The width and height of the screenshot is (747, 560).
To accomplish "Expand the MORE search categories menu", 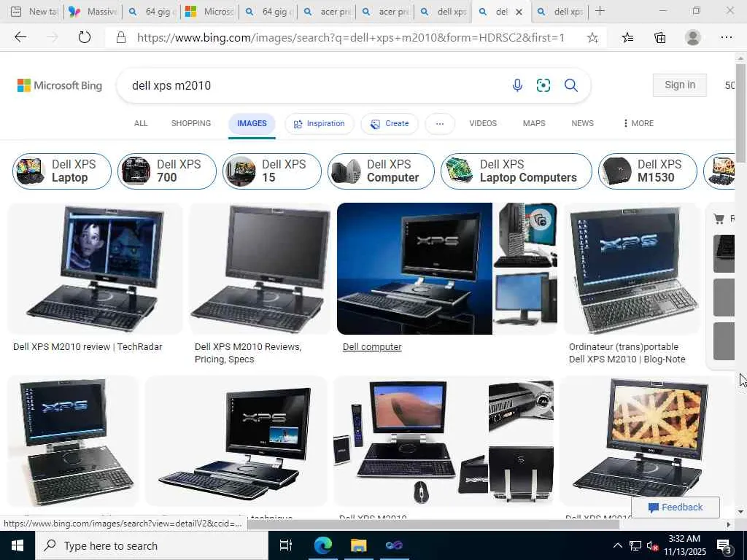I will click(638, 123).
